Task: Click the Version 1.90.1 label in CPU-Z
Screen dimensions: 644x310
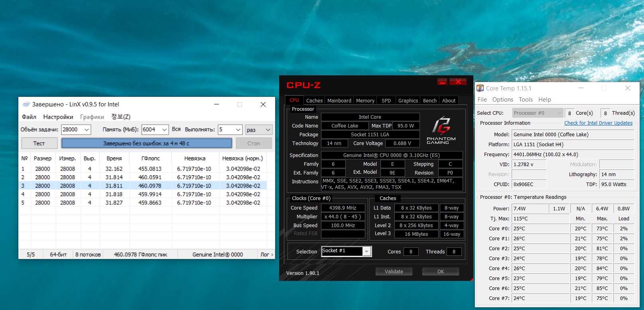Action: pos(303,273)
